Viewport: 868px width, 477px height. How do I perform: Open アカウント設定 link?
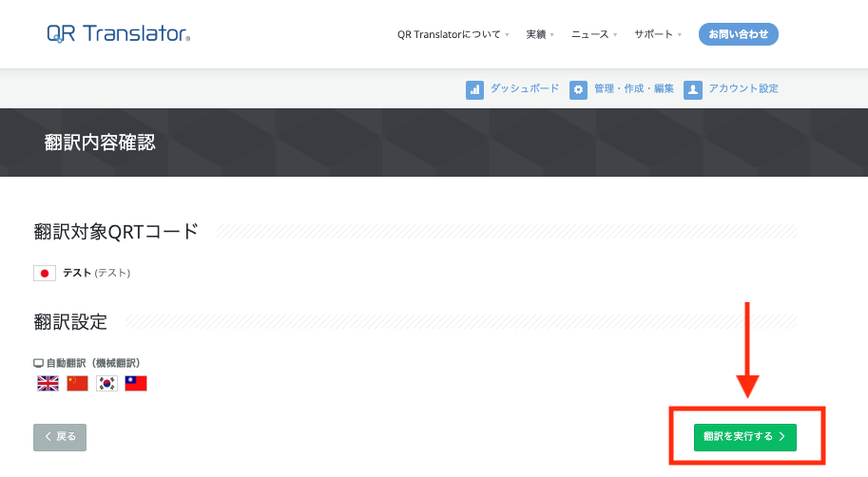click(x=743, y=88)
